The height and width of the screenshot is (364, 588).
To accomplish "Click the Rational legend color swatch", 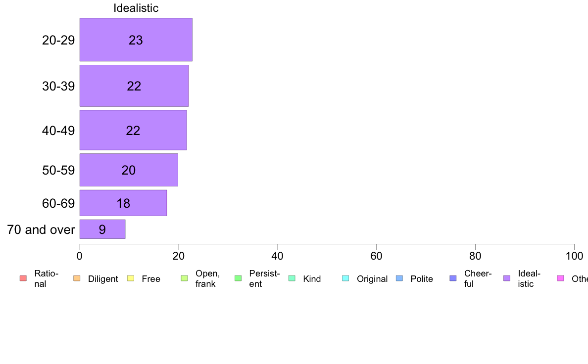I will click(x=23, y=278).
